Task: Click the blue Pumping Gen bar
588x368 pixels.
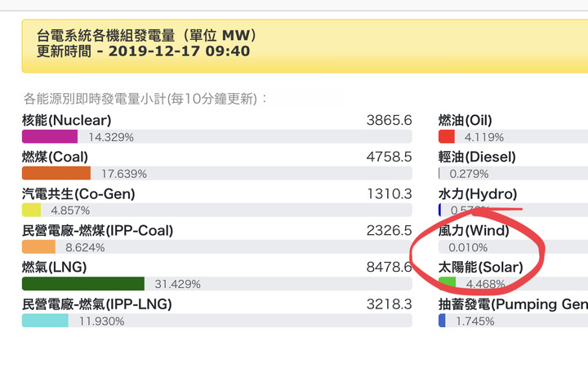Action: point(442,321)
